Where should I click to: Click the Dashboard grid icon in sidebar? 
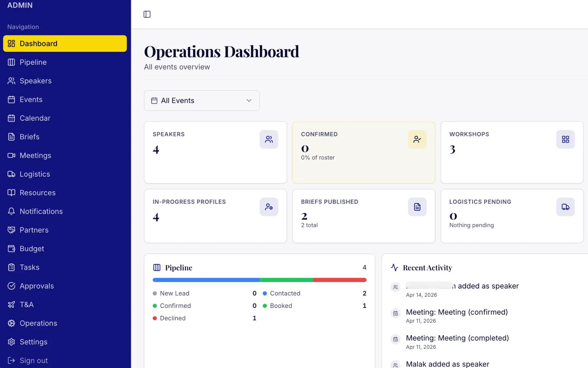click(x=11, y=44)
